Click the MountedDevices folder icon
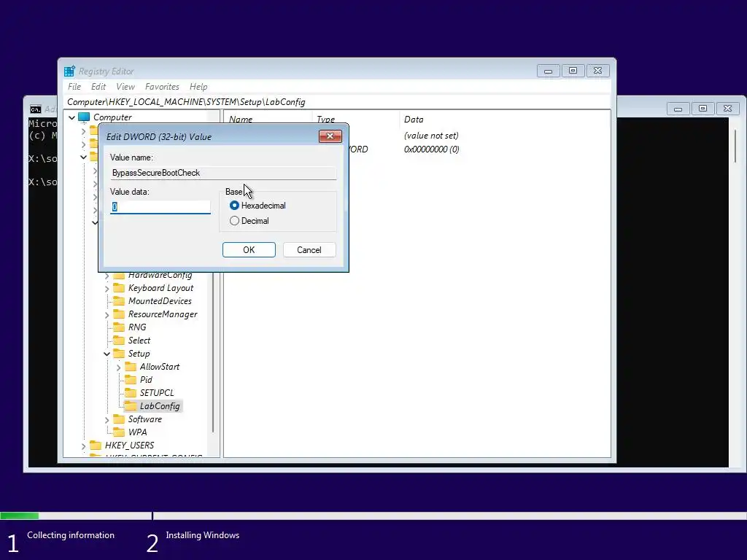Screen dimensions: 747x560 point(119,301)
